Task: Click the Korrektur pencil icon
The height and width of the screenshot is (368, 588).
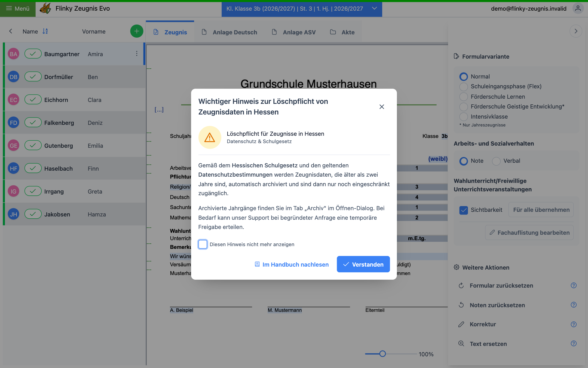Action: [461, 324]
